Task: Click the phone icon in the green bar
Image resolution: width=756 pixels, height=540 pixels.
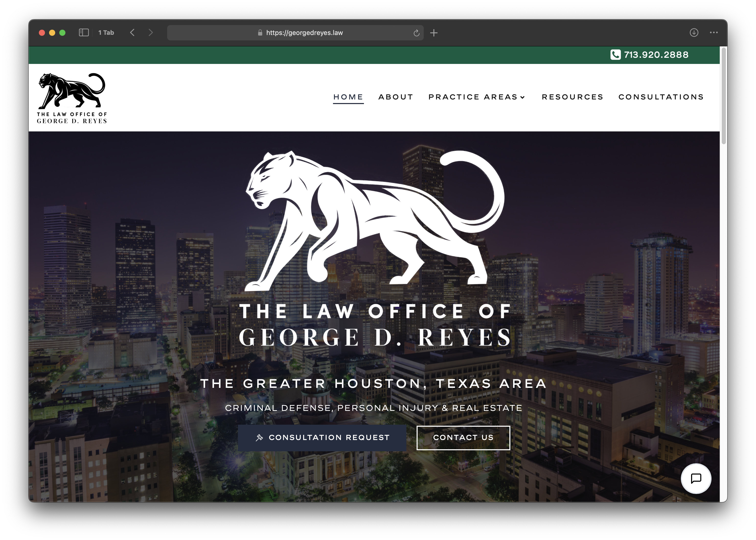Action: point(615,54)
